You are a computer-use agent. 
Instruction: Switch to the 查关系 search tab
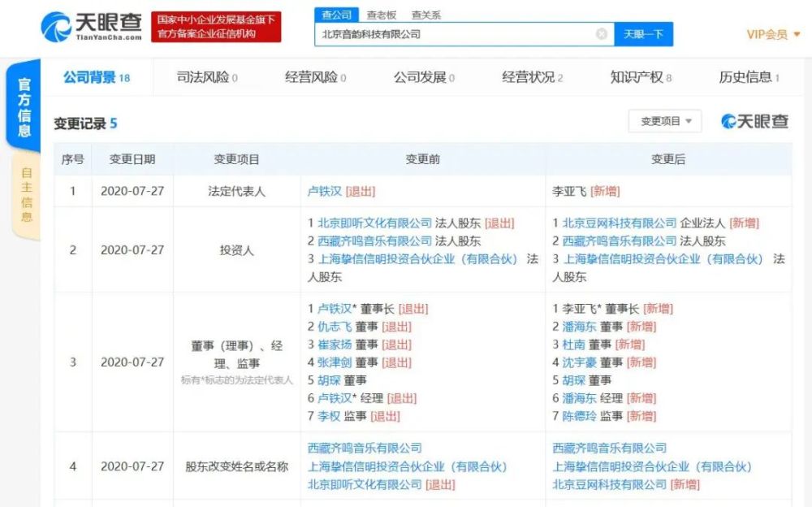coord(425,15)
